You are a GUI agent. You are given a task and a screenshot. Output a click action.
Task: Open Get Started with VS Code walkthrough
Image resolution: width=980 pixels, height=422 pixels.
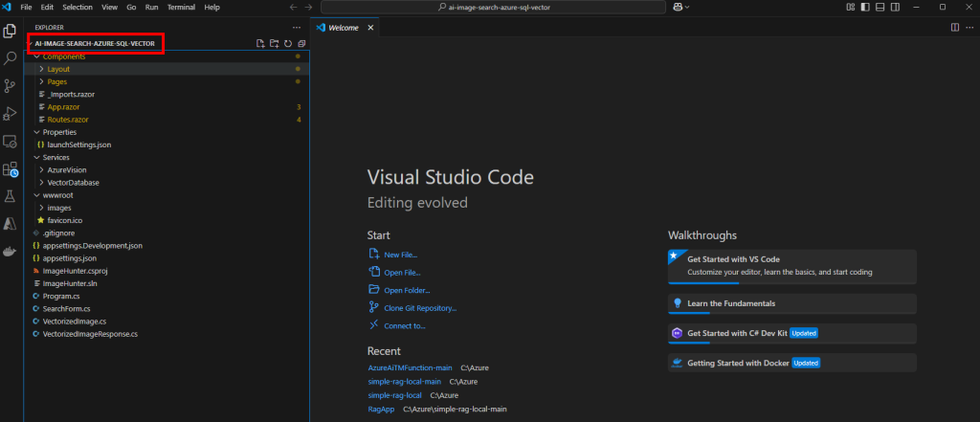tap(791, 266)
